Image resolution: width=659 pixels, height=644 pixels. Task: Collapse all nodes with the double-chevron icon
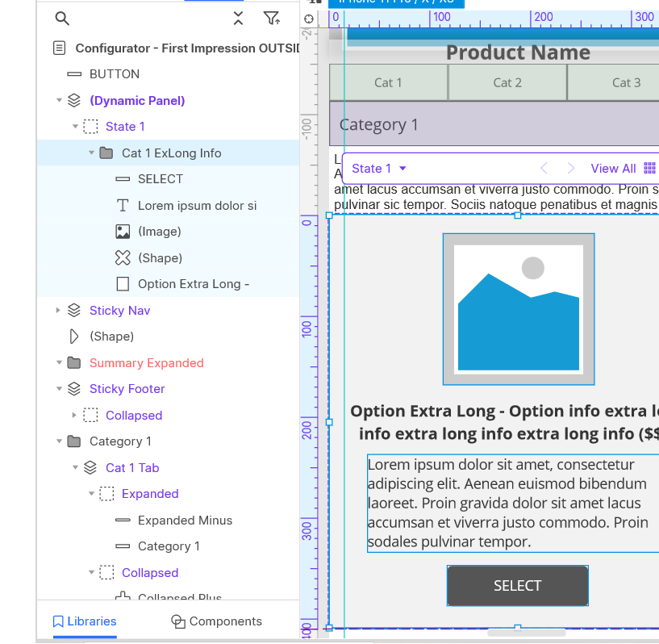[x=238, y=18]
